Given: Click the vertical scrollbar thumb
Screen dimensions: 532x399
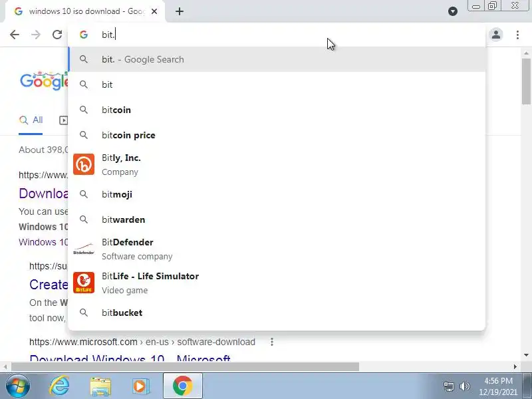Looking at the screenshot, I should [x=526, y=81].
